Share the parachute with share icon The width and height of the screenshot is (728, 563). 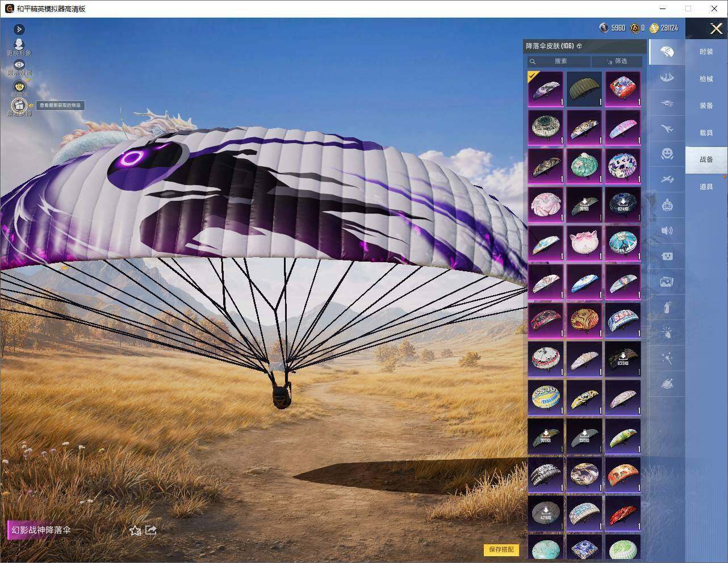coord(151,530)
